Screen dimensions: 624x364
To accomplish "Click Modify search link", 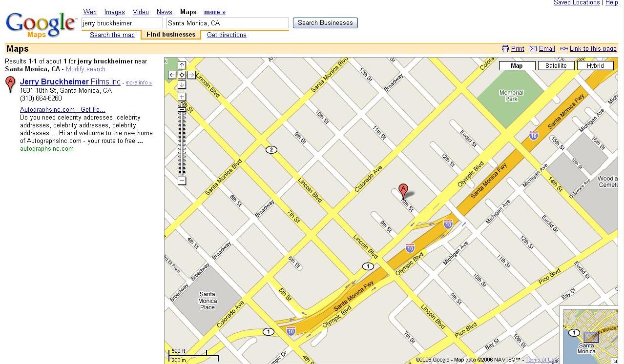I will coord(85,69).
